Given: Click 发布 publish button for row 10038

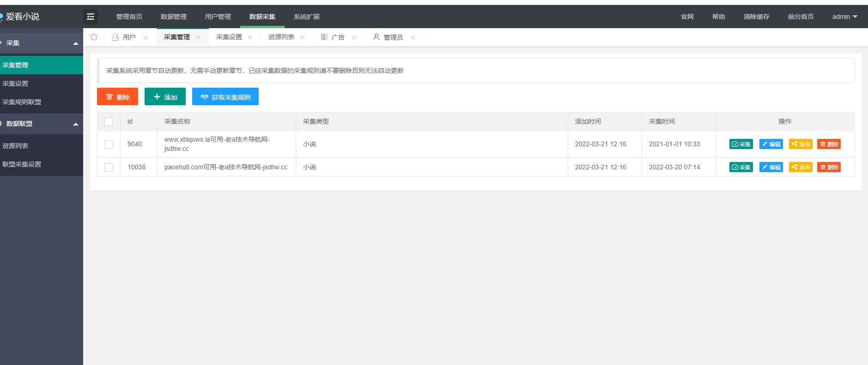Looking at the screenshot, I should click(x=801, y=167).
